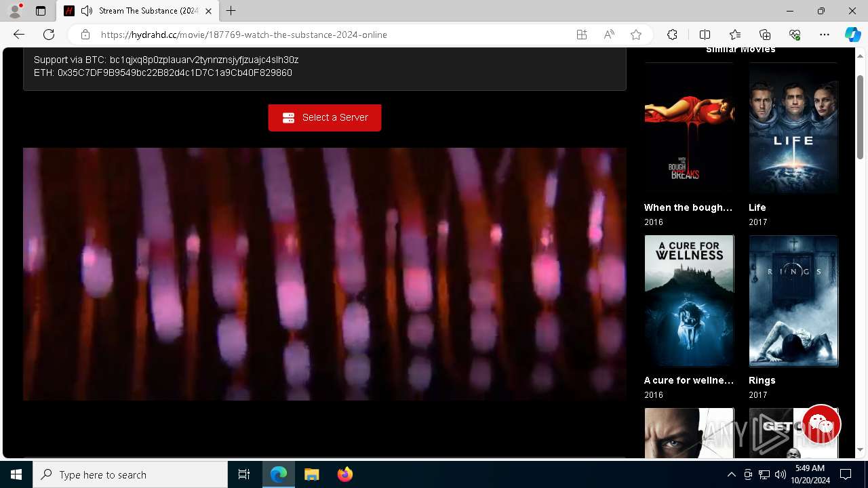Go back to the previous page

(x=19, y=35)
